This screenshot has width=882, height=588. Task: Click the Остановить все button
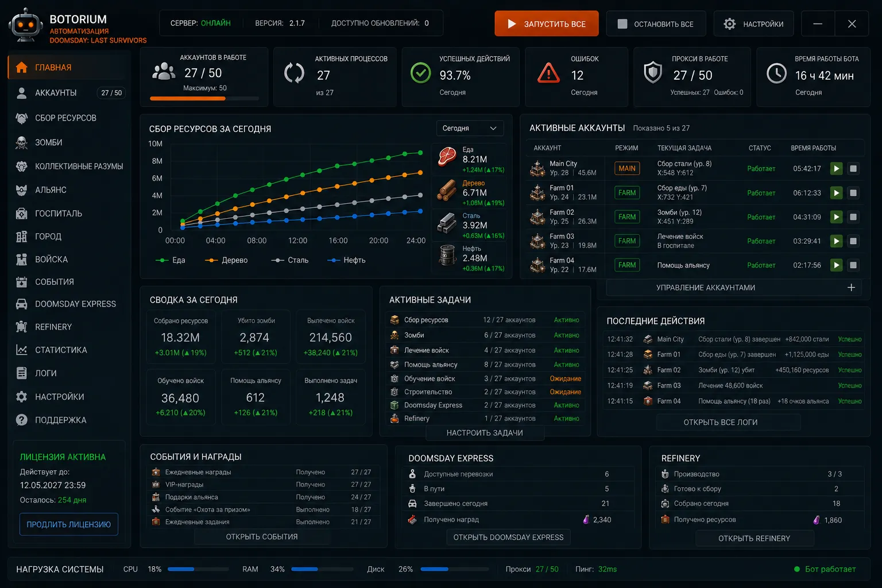(656, 24)
